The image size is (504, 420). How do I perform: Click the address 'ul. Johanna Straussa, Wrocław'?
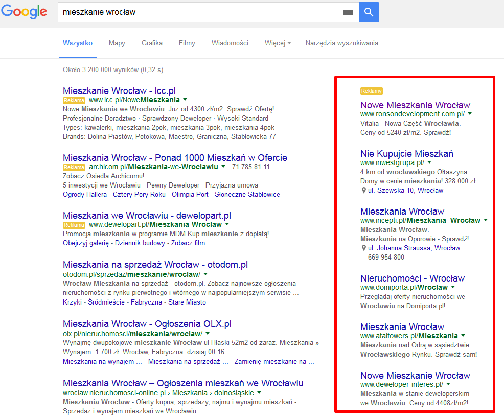coord(414,248)
